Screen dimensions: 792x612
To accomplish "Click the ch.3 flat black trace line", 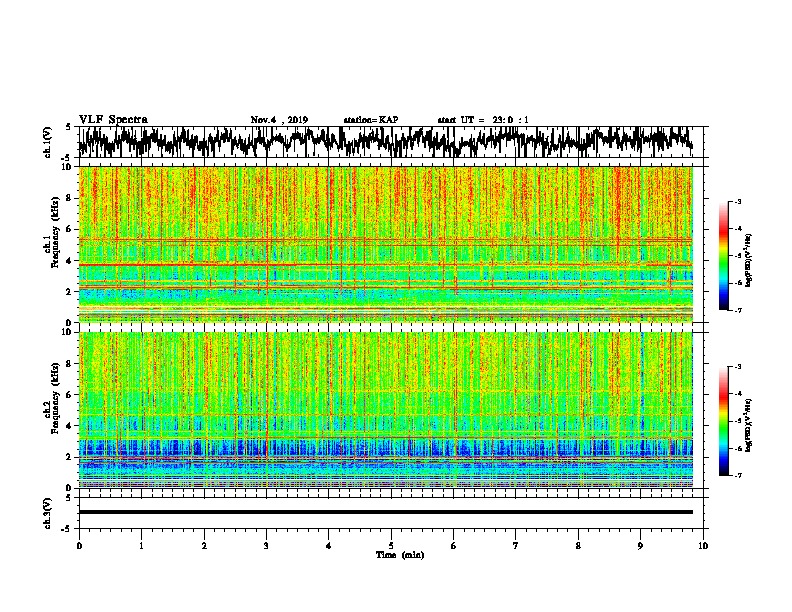I will 385,512.
